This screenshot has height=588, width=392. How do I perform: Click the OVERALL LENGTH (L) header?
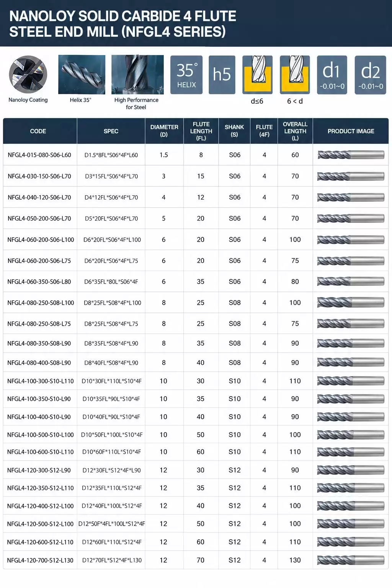(295, 131)
